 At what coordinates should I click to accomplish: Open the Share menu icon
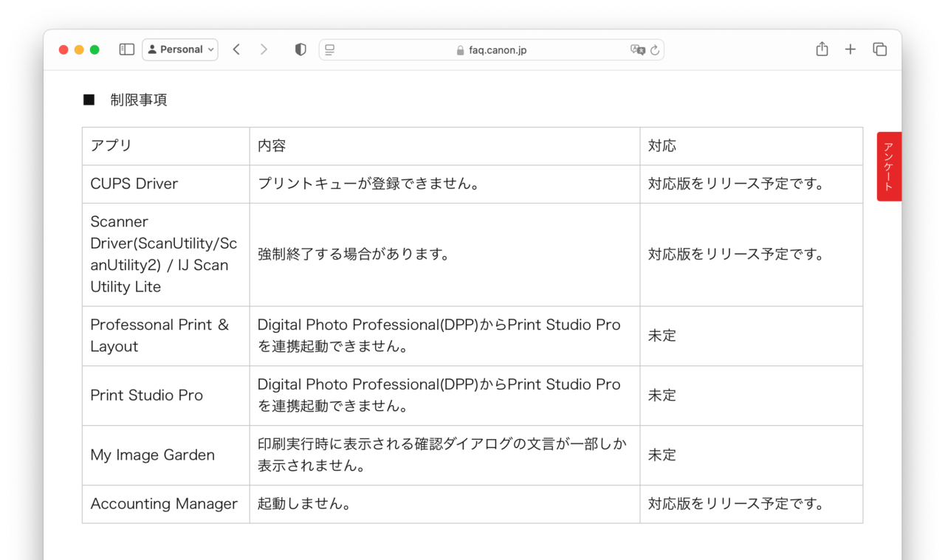click(x=822, y=49)
